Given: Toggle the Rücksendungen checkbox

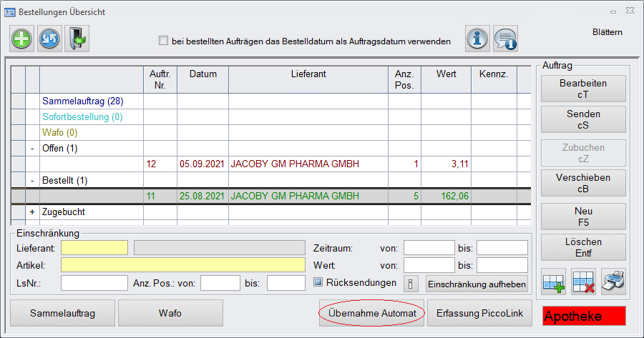Looking at the screenshot, I should tap(318, 282).
